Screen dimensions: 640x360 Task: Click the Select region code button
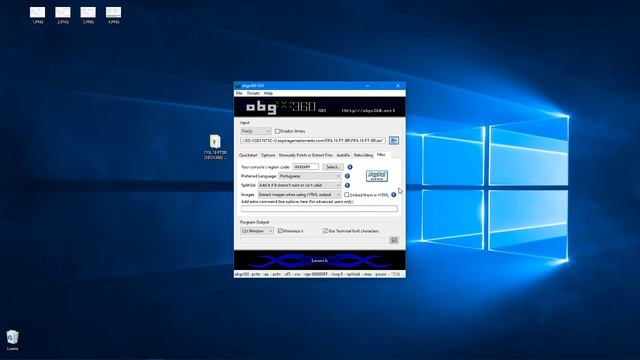click(333, 167)
